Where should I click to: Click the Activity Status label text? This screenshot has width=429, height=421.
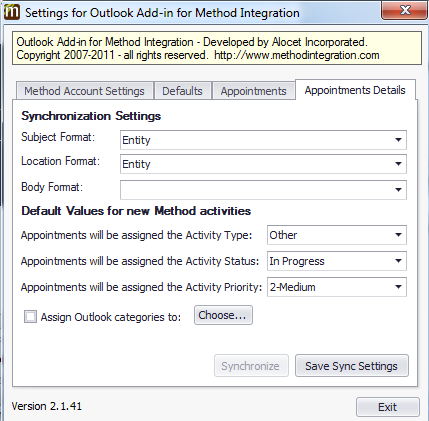coord(140,261)
